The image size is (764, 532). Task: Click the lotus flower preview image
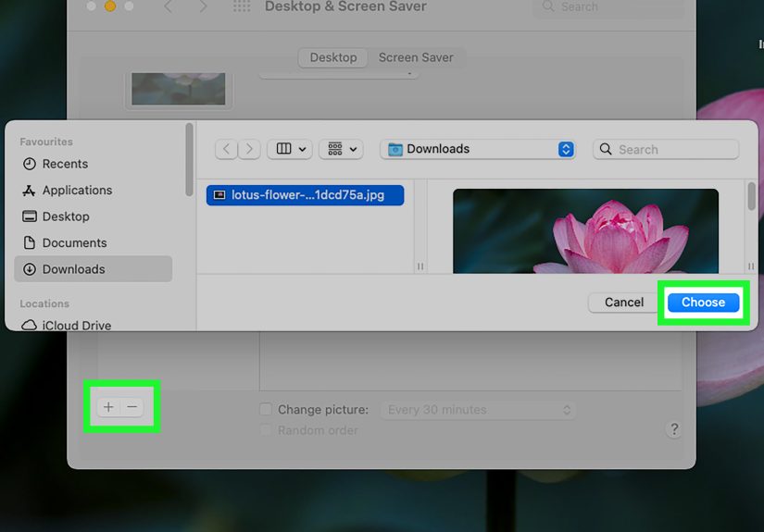[585, 231]
